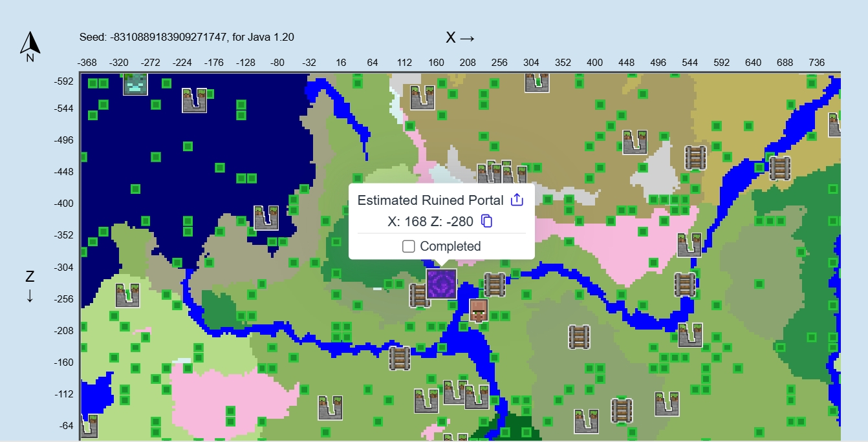Click the mineshaft icon overlapping the northeast river
868x442 pixels.
pos(780,168)
